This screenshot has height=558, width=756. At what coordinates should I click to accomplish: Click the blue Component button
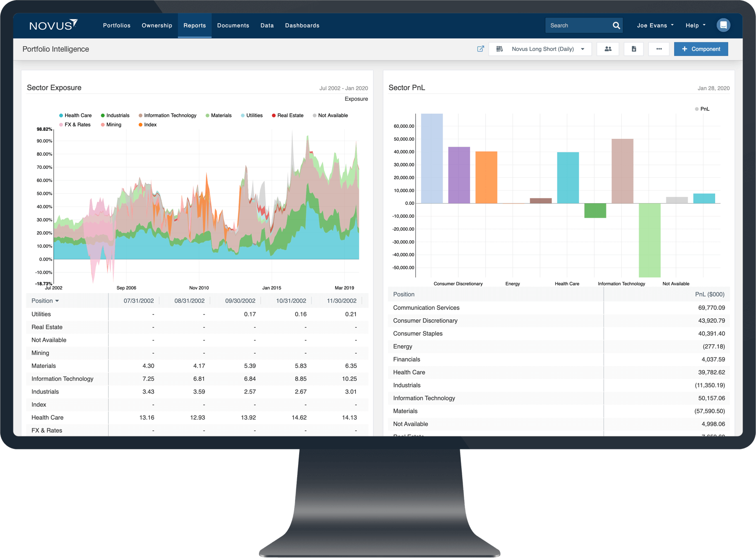coord(701,49)
